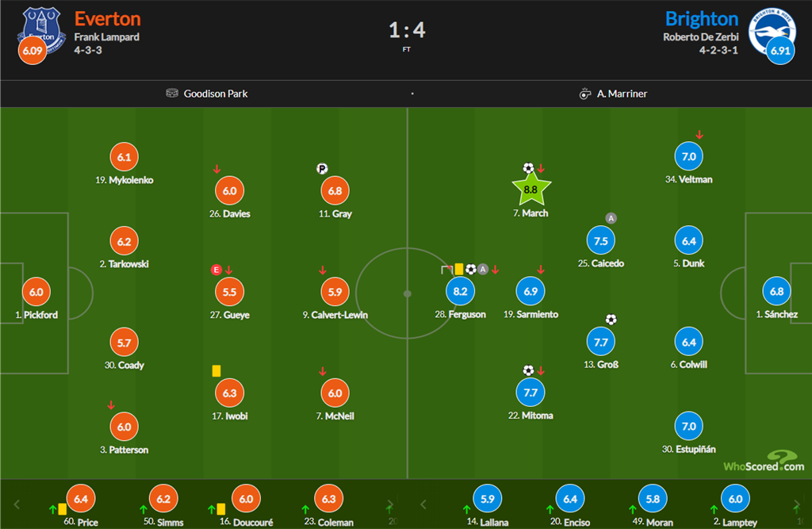Open the Everton team name link
812x529 pixels.
(x=107, y=18)
